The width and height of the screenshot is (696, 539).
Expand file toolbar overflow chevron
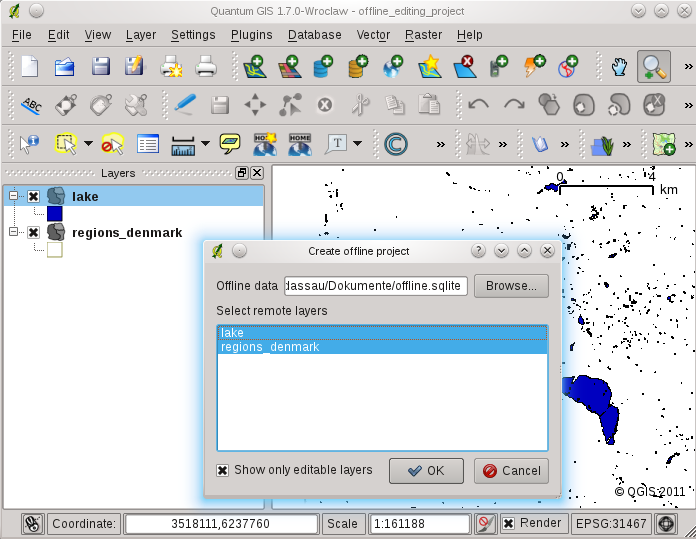688,67
